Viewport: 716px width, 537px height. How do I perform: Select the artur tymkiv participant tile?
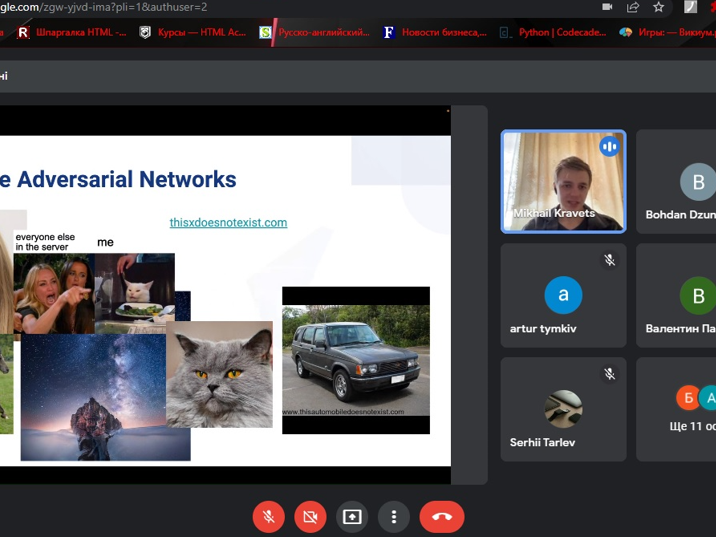pos(563,295)
